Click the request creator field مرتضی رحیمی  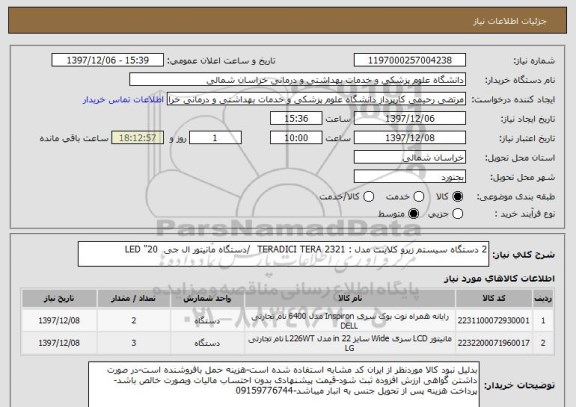(316, 99)
